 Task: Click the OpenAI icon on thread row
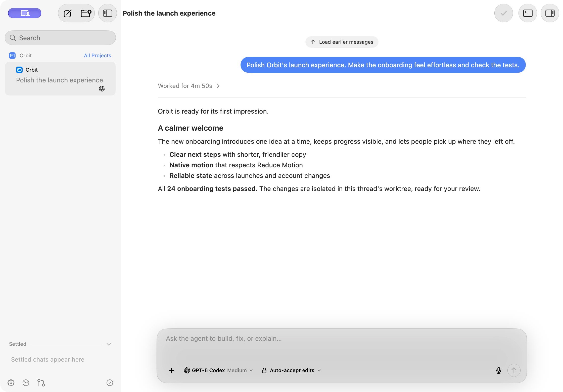[x=102, y=89]
